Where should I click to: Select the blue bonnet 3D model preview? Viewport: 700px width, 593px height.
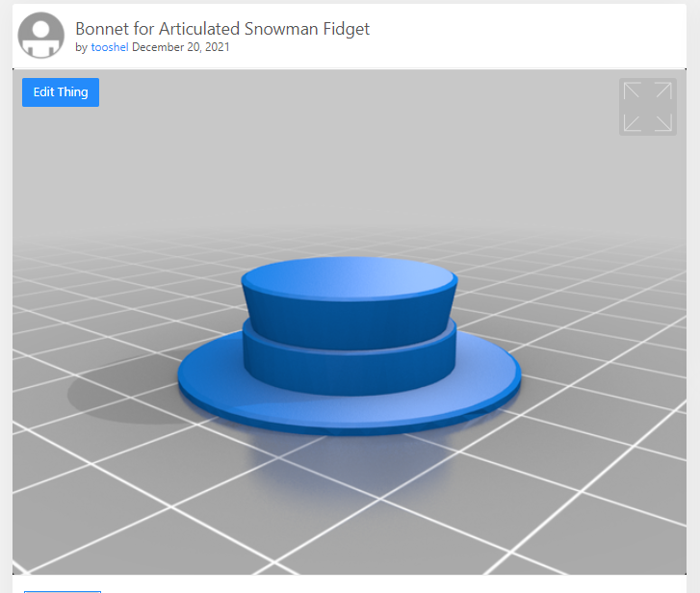(350, 346)
